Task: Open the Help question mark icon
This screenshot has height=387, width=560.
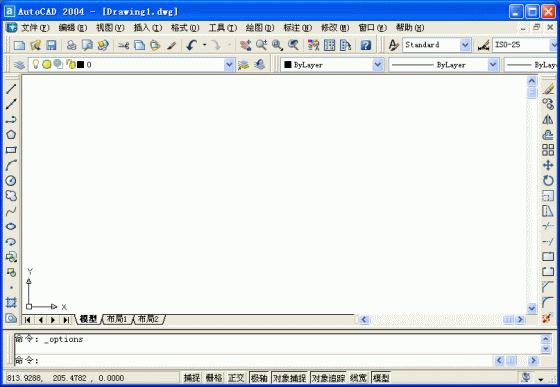Action: pos(366,45)
